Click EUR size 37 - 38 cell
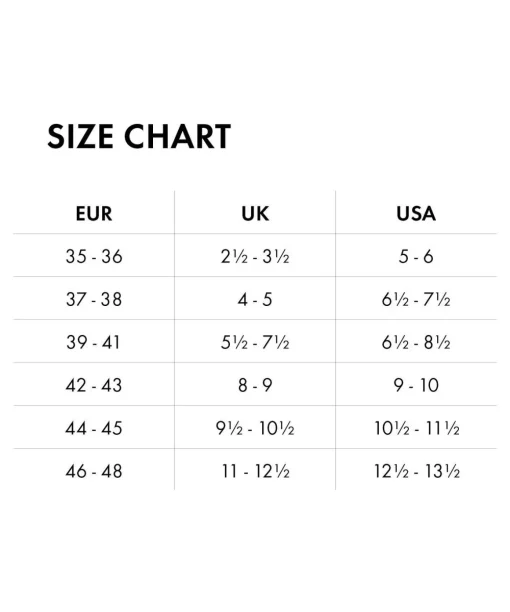Screen dimensions: 510x612 click(94, 299)
